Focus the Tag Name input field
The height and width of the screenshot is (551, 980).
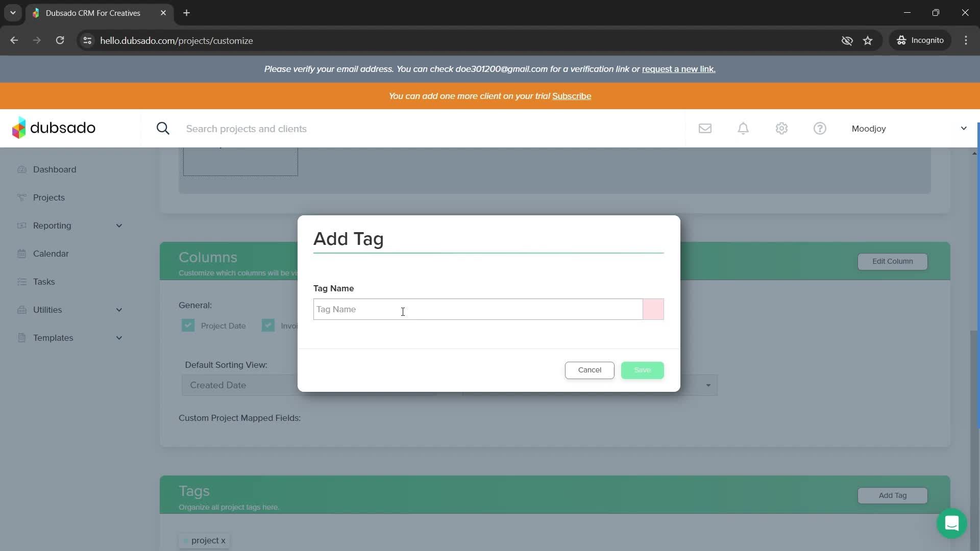click(477, 309)
